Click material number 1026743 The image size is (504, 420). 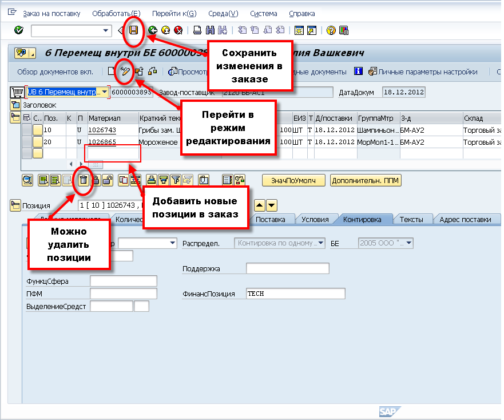point(102,130)
